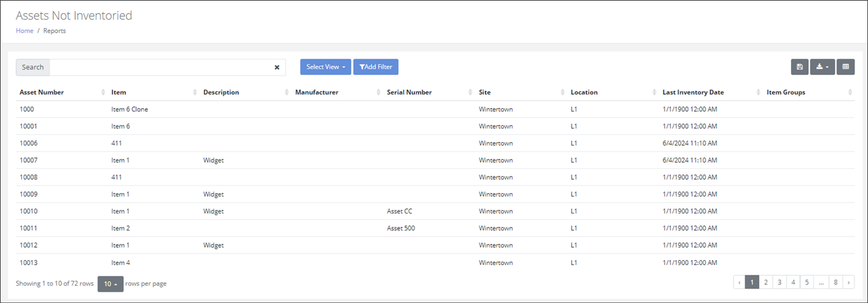Screen dimensions: 868x303
Task: Click the previous page arrow
Action: [x=739, y=283]
